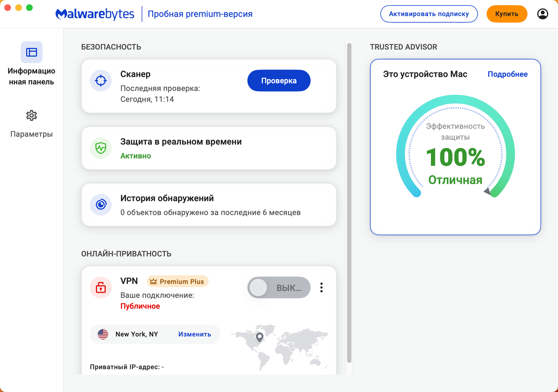This screenshot has width=558, height=392.
Task: Start scan with the Проверка button
Action: tap(279, 81)
